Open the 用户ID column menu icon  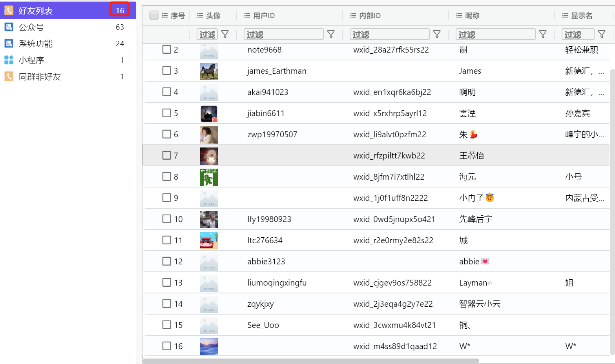pyautogui.click(x=247, y=15)
